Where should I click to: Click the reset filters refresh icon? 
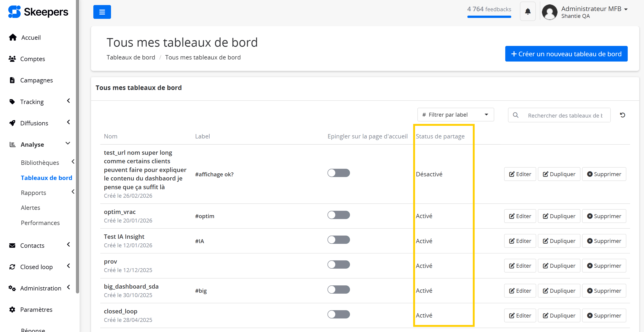[622, 115]
